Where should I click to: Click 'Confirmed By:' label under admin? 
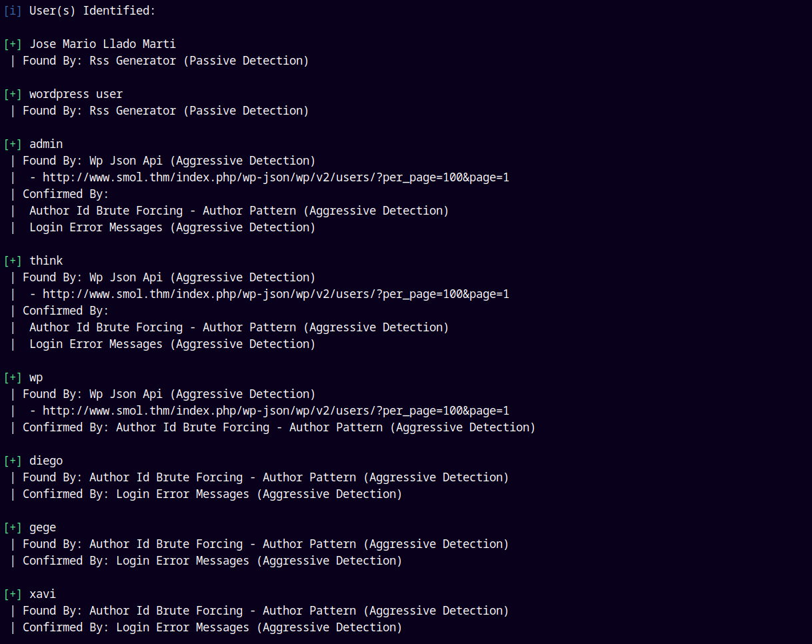pos(65,194)
